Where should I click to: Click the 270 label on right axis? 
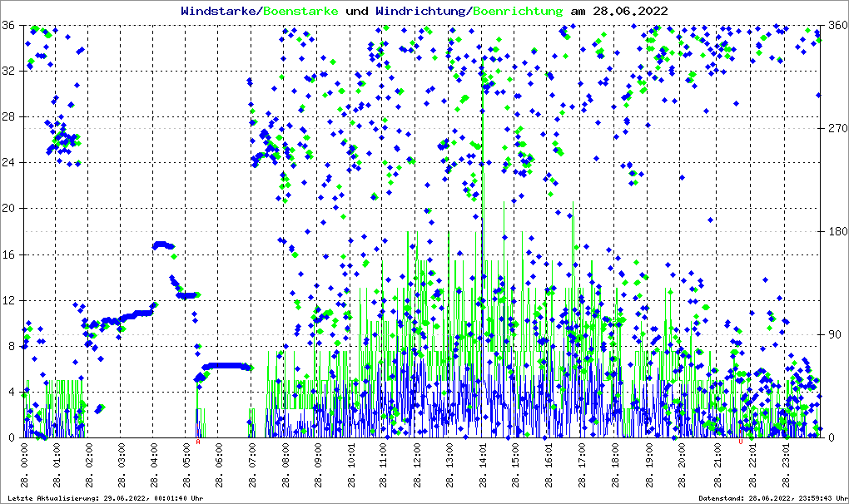[x=835, y=129]
